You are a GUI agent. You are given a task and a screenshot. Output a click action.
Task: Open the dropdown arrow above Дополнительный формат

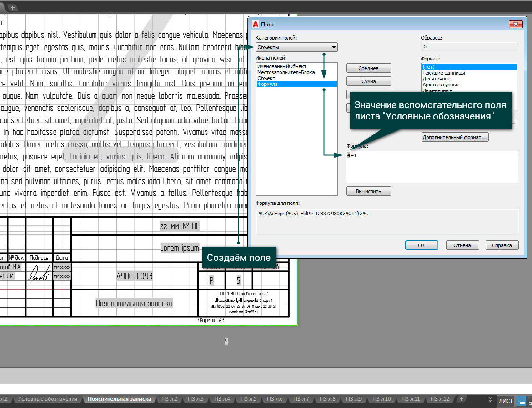click(x=514, y=123)
